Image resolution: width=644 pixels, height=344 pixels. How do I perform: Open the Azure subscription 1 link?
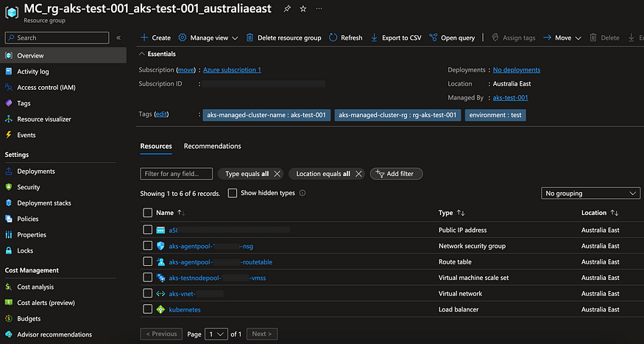click(x=232, y=70)
